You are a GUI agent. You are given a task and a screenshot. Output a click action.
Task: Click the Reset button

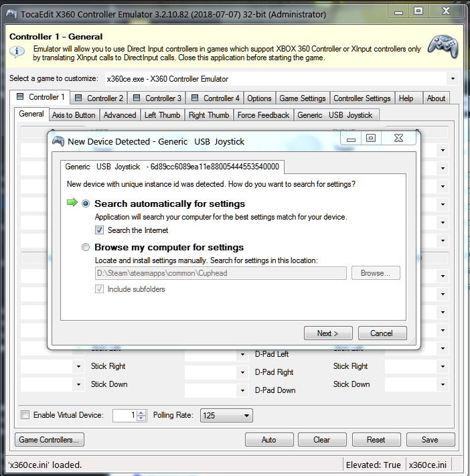pyautogui.click(x=376, y=440)
